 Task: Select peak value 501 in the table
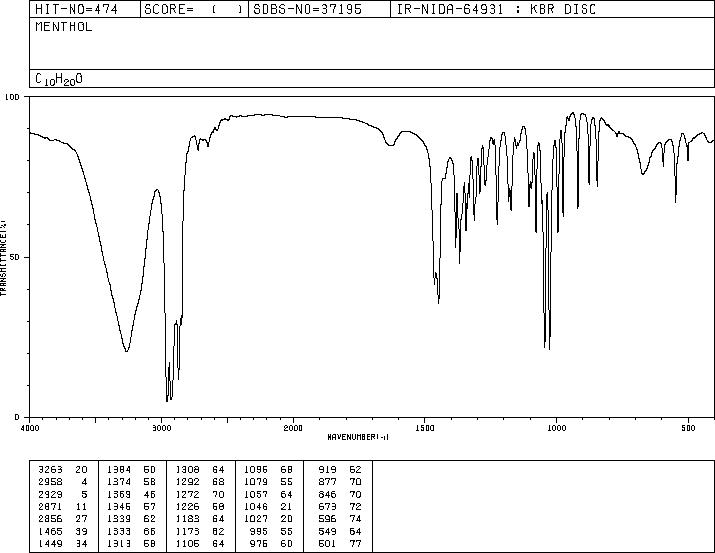[x=327, y=544]
